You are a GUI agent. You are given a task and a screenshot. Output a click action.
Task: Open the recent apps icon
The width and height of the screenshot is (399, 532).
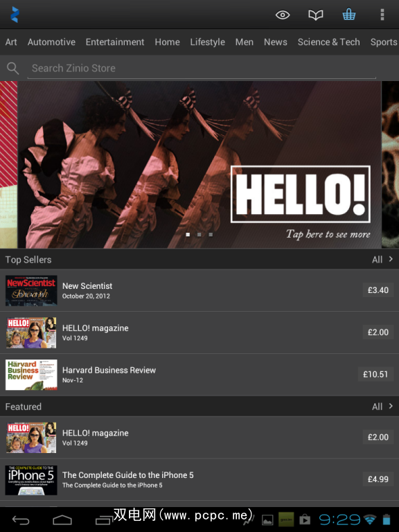(104, 520)
